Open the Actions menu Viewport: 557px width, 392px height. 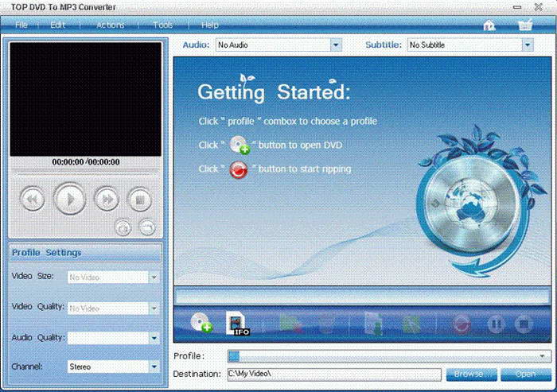tap(110, 25)
